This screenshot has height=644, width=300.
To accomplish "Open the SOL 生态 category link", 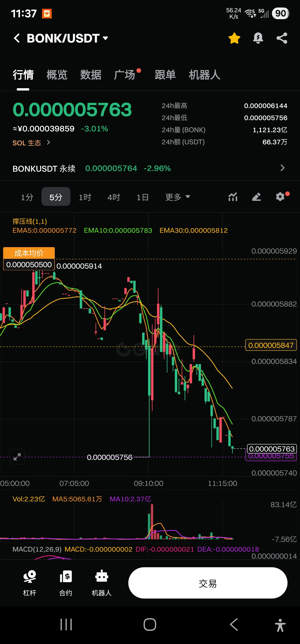I will (x=31, y=143).
